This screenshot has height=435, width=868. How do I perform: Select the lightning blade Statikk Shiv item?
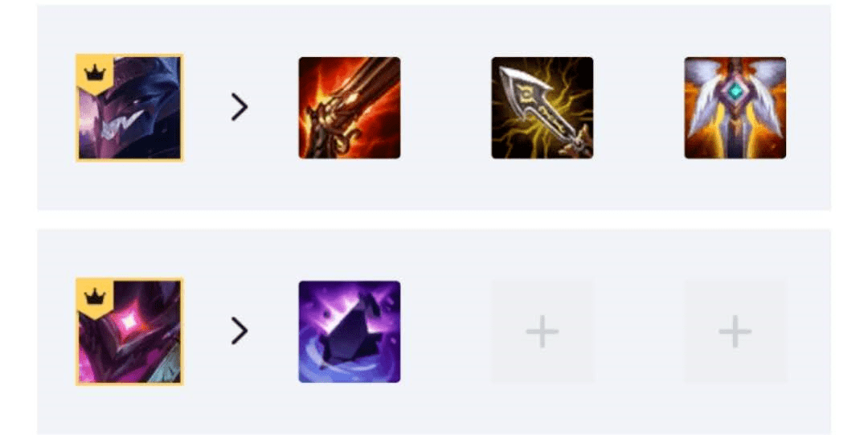(x=542, y=108)
